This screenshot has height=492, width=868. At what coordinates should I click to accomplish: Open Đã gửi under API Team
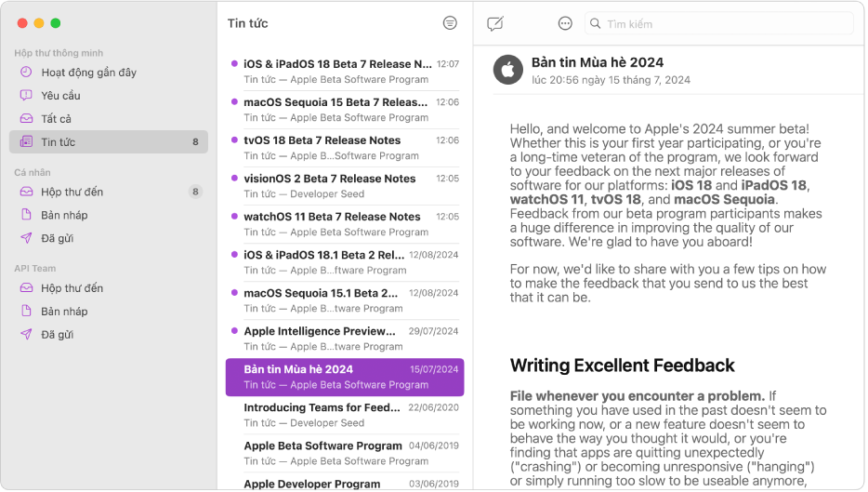(109, 335)
